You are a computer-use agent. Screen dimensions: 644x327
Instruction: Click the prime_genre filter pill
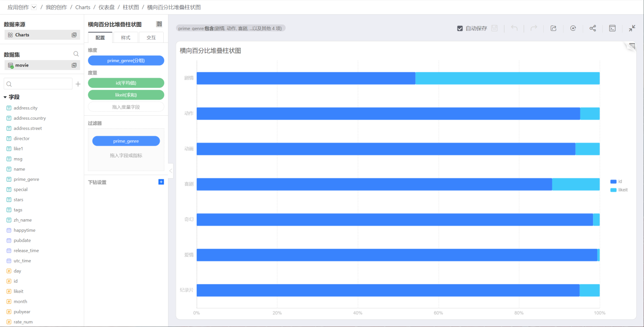126,141
